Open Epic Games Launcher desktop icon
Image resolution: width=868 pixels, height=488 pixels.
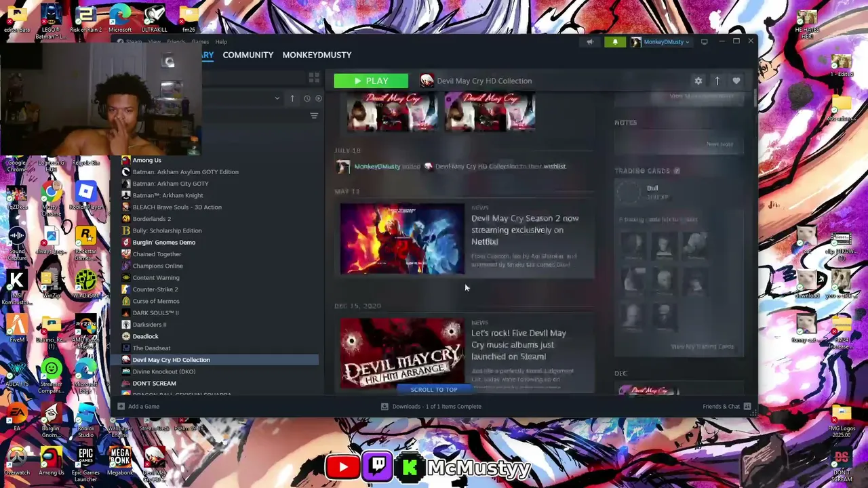coord(85,464)
